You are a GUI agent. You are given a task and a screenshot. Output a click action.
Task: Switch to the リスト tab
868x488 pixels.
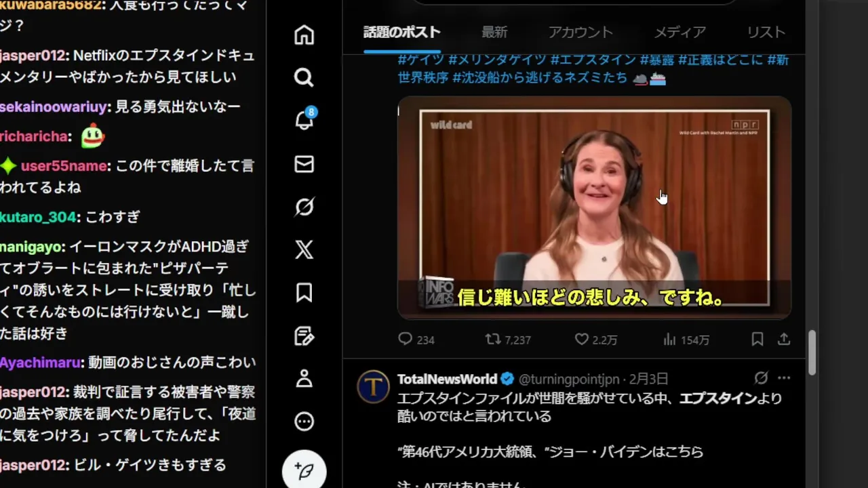pos(766,32)
